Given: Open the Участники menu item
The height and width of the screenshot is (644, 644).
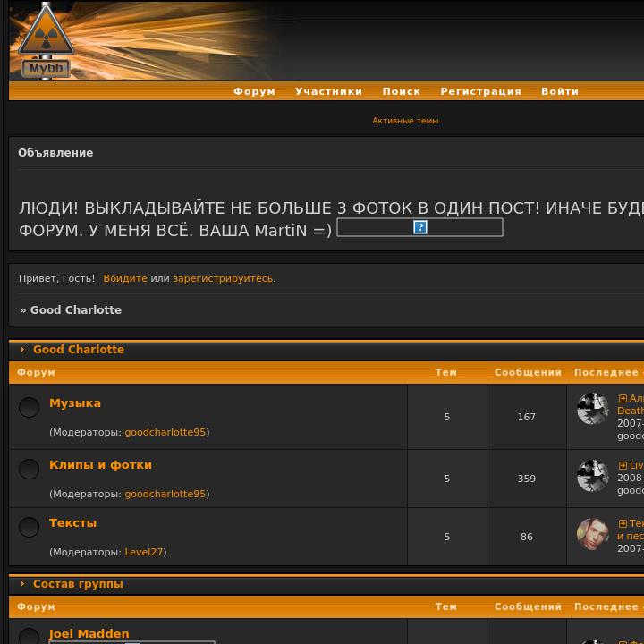Looking at the screenshot, I should tap(328, 91).
